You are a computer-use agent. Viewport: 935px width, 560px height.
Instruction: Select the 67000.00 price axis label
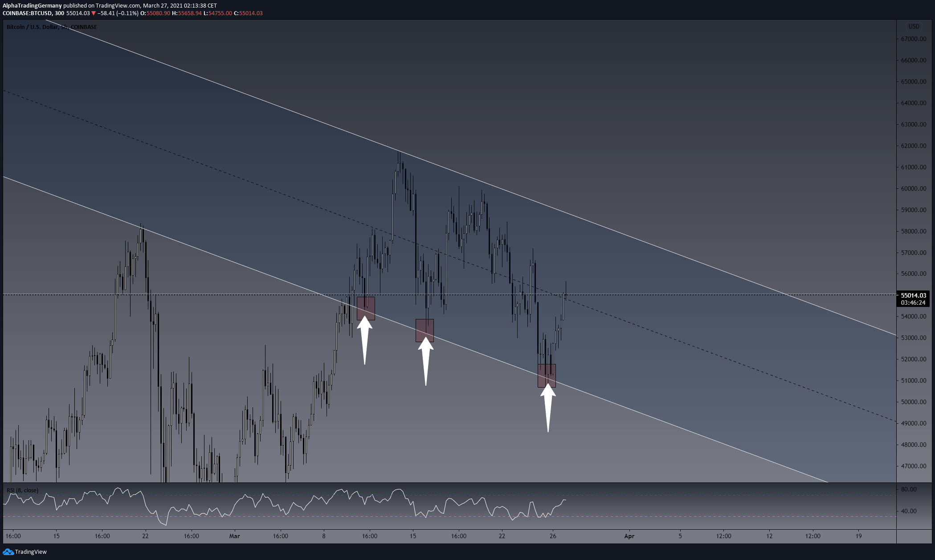click(914, 39)
